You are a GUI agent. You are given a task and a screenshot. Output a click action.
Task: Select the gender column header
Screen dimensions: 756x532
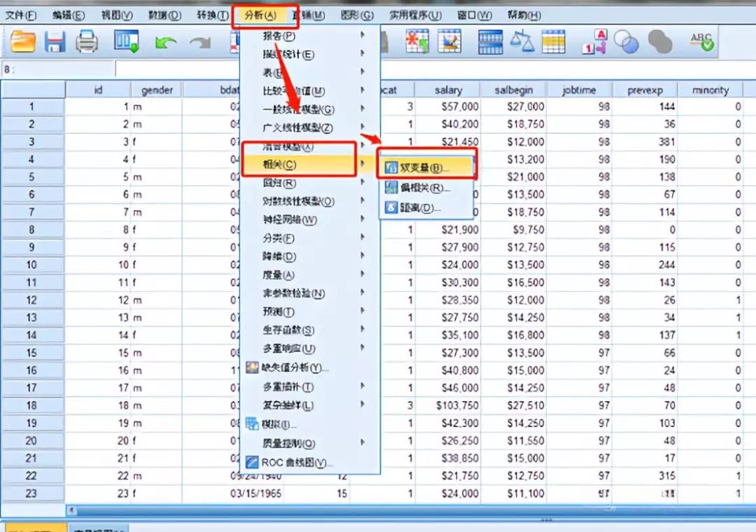click(x=157, y=90)
